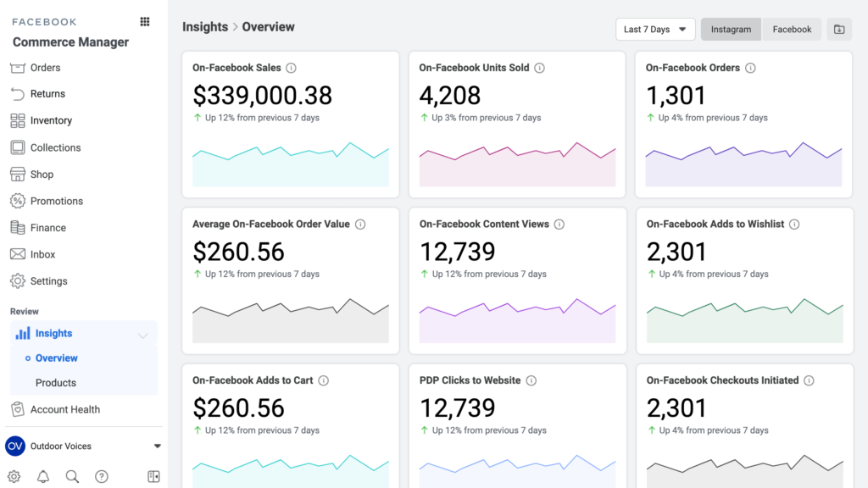Select Products under Insights
868x488 pixels.
(x=56, y=383)
